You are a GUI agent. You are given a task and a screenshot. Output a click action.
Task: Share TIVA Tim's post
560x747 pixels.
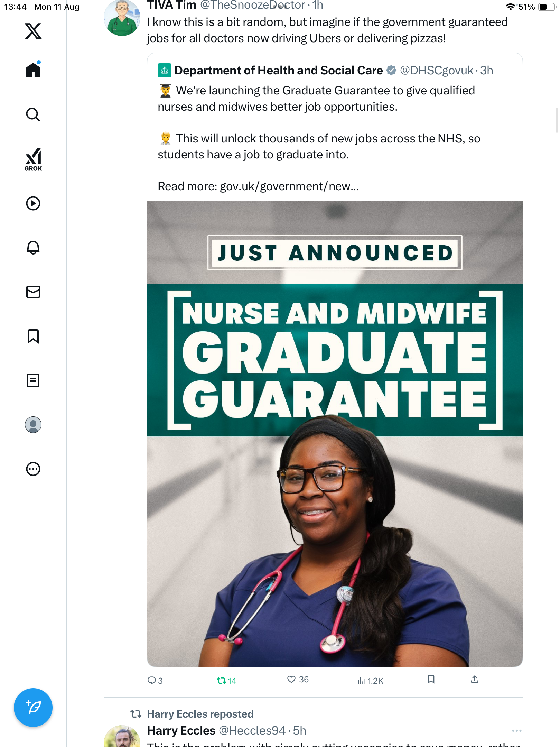click(x=475, y=679)
